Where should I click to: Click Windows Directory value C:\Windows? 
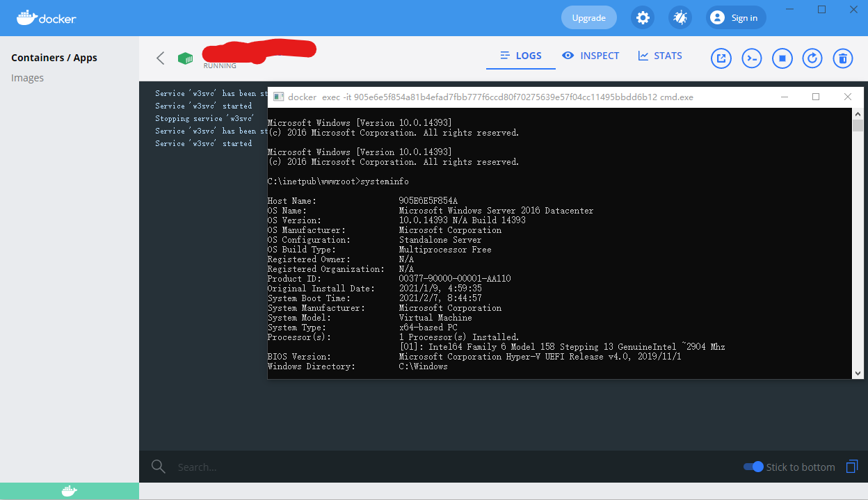click(x=424, y=366)
